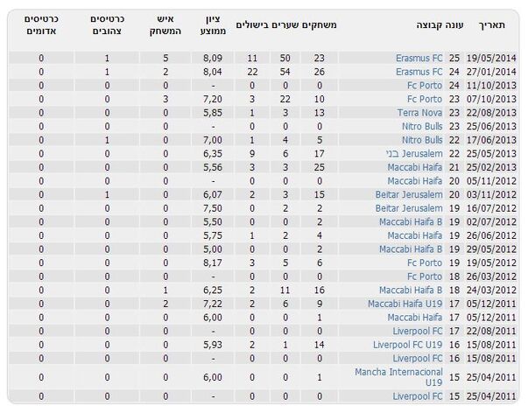Click the Maccabi Haifa U19 link

tap(405, 304)
